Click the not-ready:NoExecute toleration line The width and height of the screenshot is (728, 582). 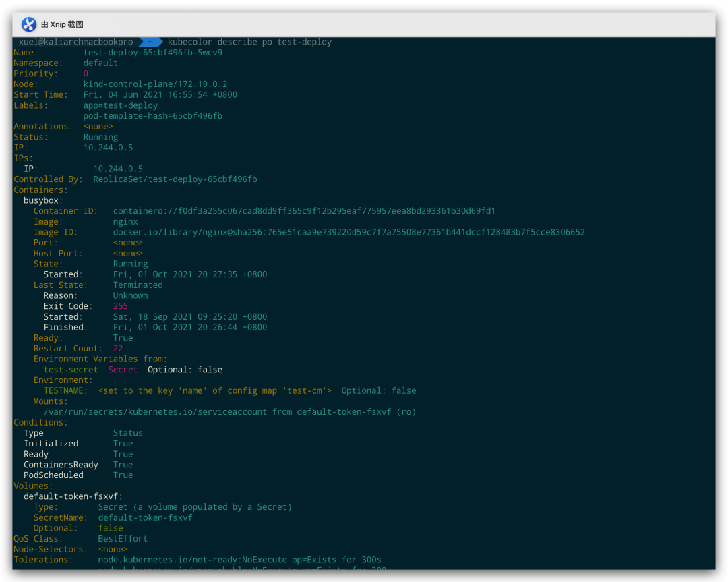[x=239, y=560]
